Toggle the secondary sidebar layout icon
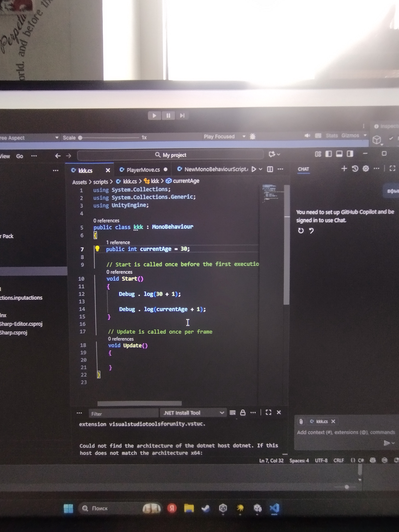The image size is (399, 532). pyautogui.click(x=350, y=154)
